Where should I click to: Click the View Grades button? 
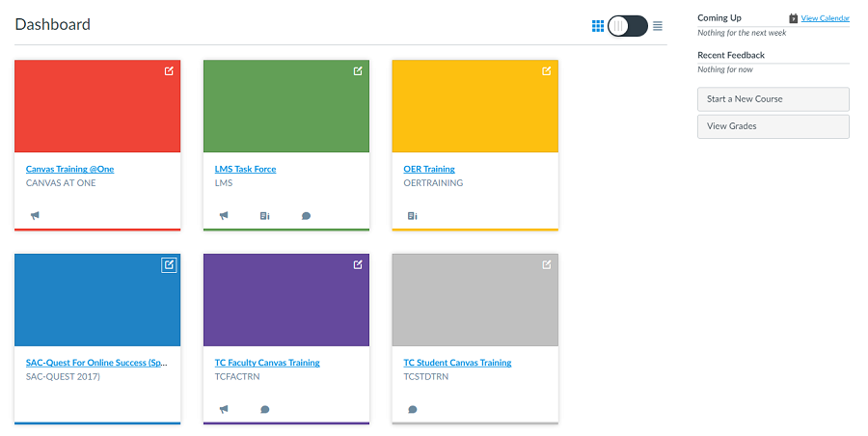[773, 126]
